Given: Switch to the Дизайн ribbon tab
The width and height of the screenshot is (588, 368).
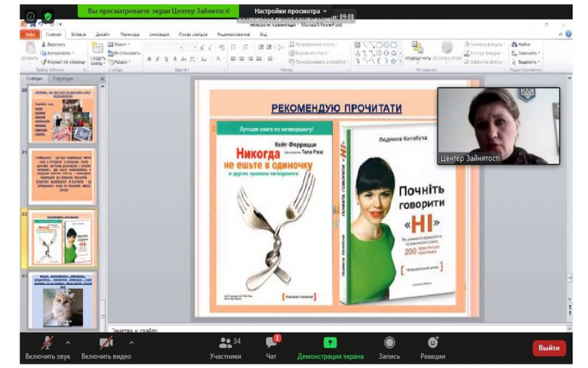Looking at the screenshot, I should tap(102, 35).
